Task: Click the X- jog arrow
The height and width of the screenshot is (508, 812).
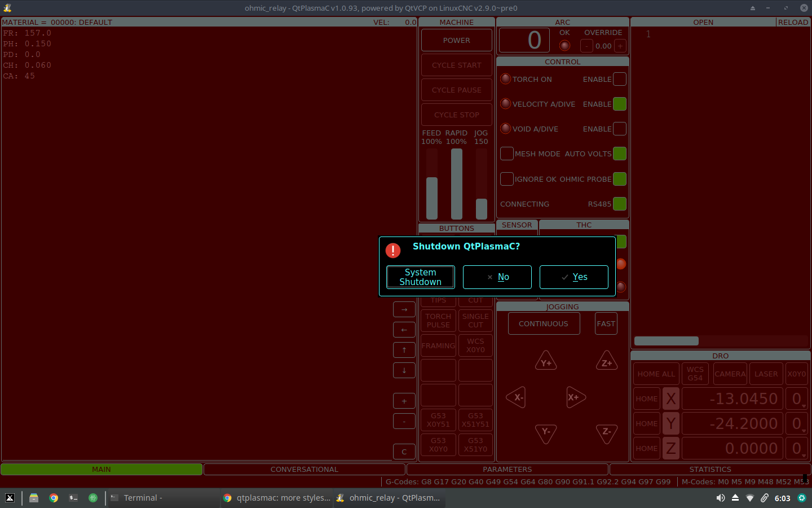Action: point(517,397)
